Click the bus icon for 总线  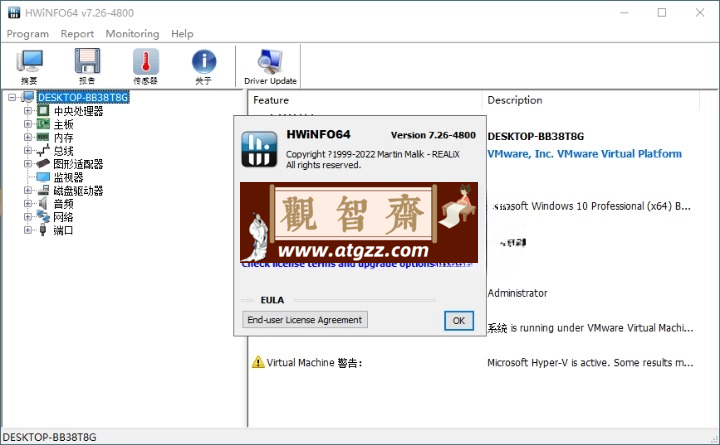pyautogui.click(x=43, y=150)
